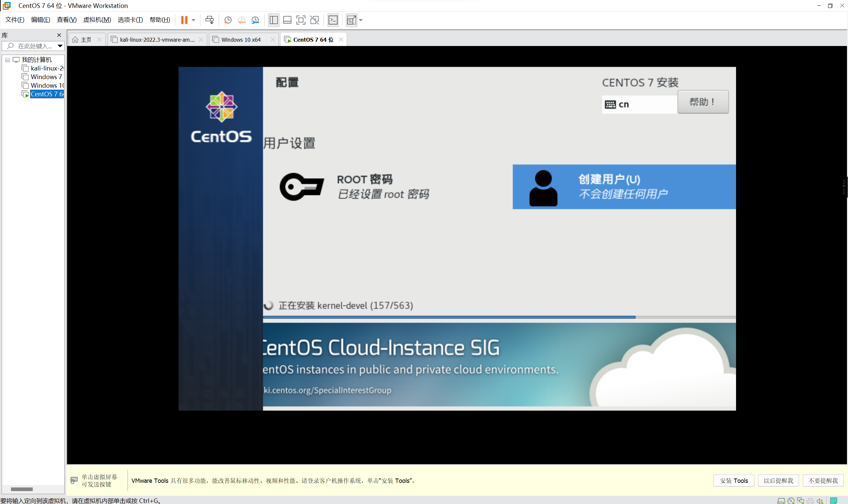
Task: Toggle the library sidebar panel view
Action: click(273, 20)
